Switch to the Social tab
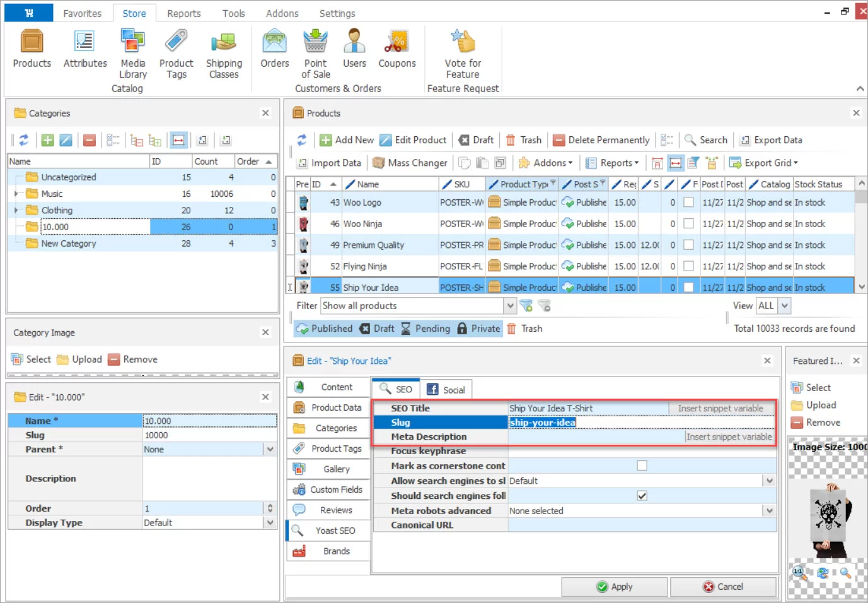The height and width of the screenshot is (603, 868). pos(446,390)
